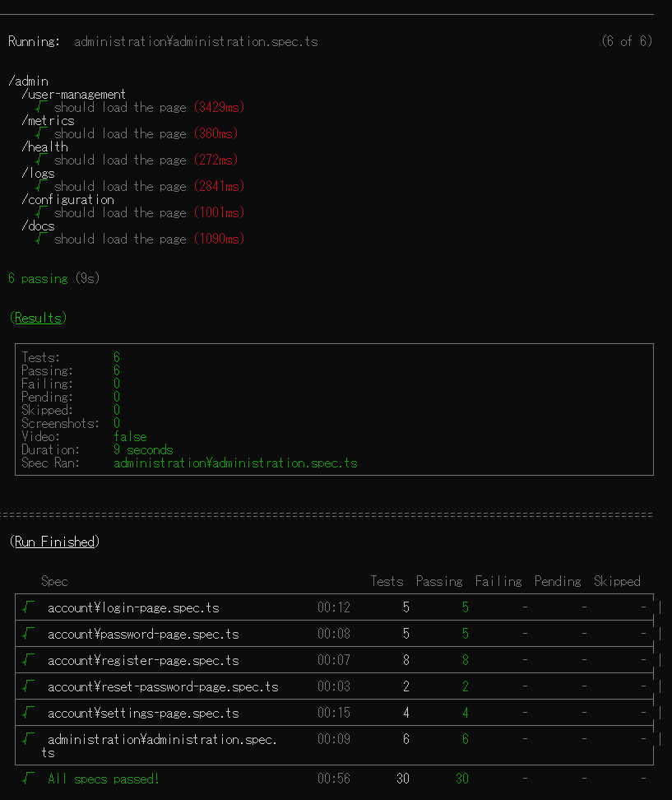
Task: Click the checkmark beside account¥register-page.spec.ts
Action: 29,660
